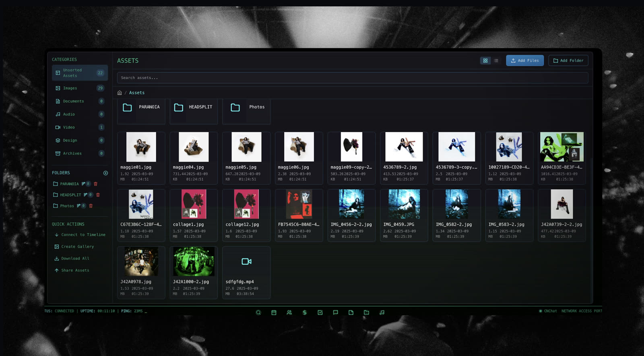
Task: Click the Add Files button
Action: tap(525, 60)
